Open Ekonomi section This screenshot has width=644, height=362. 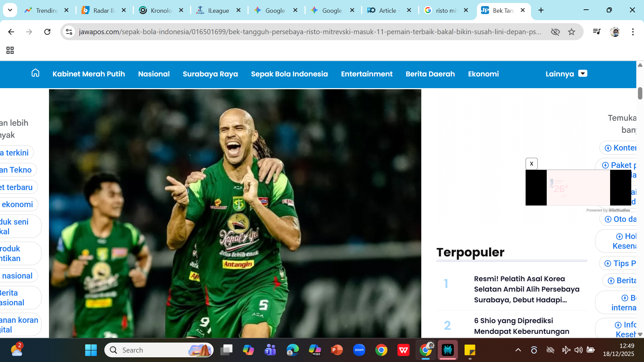[x=483, y=74]
